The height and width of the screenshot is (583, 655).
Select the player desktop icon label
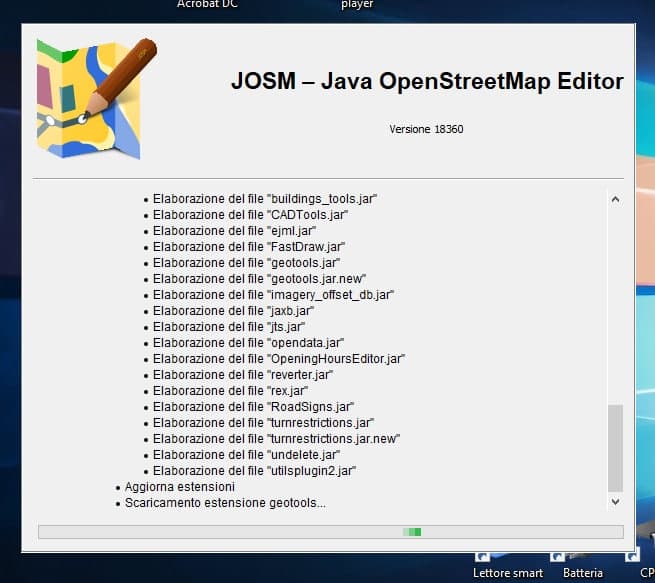pos(357,5)
